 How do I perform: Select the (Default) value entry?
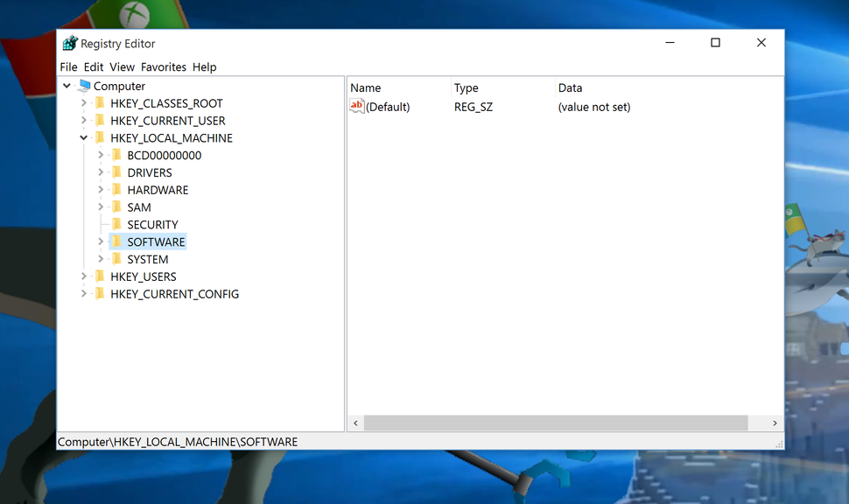point(386,106)
